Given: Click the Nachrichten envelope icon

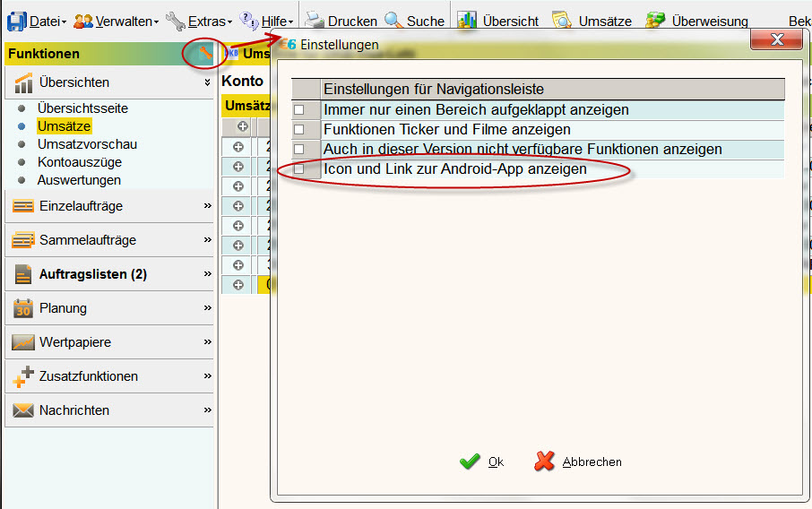Looking at the screenshot, I should (x=22, y=410).
